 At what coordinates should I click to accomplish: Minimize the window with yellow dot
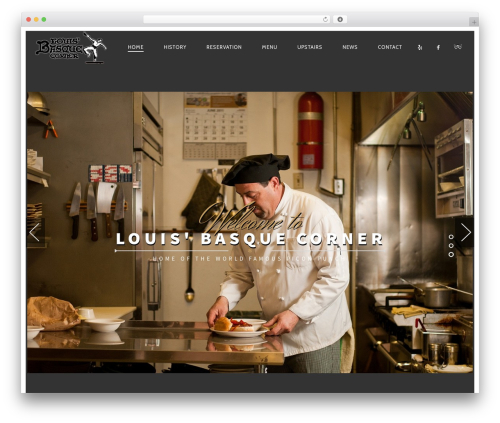tap(36, 20)
